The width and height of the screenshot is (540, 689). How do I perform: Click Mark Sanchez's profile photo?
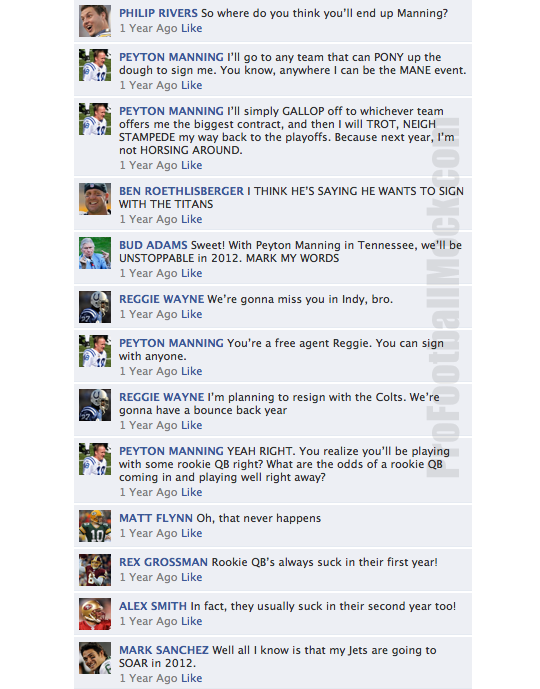click(95, 658)
